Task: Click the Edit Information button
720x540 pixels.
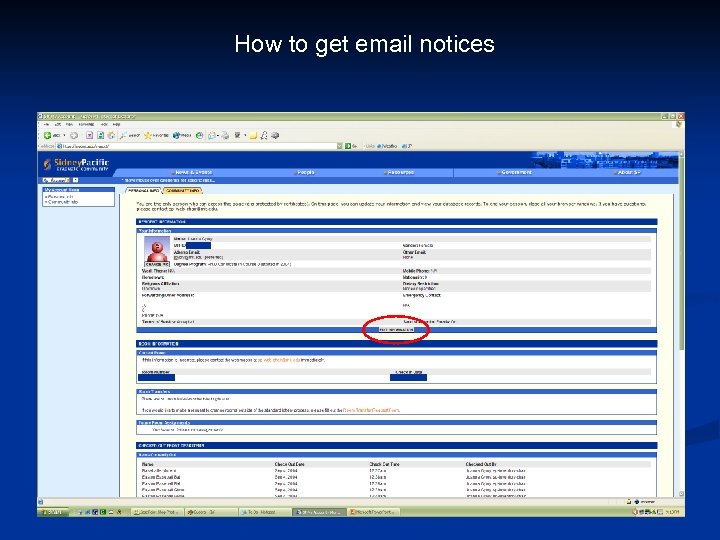Action: point(396,330)
